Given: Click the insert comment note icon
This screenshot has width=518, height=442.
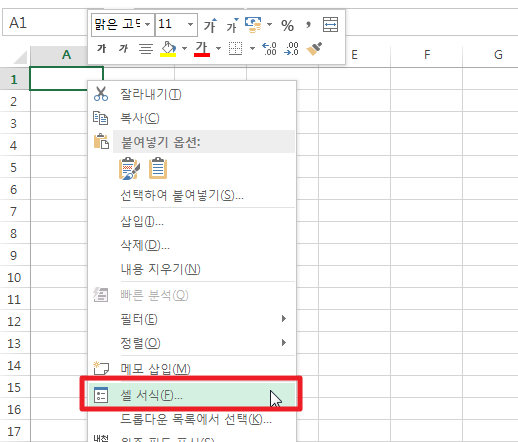Looking at the screenshot, I should [101, 368].
